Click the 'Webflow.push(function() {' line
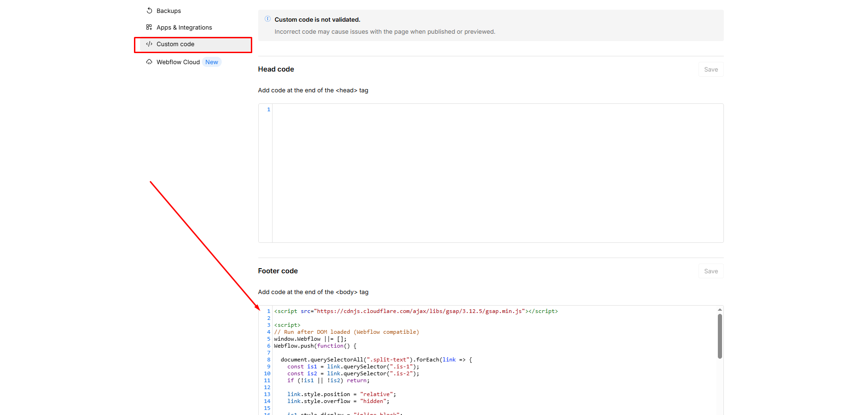 point(315,346)
